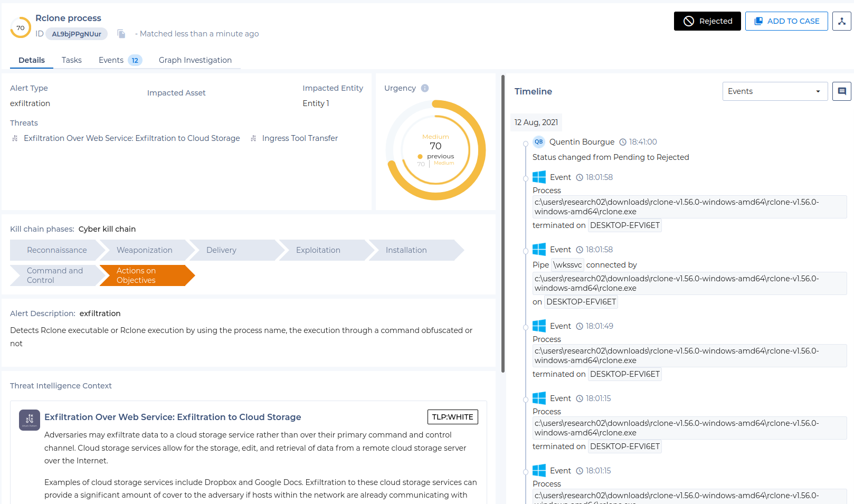Image resolution: width=854 pixels, height=504 pixels.
Task: Click the icon beside Ingress Tool Transfer
Action: tap(253, 138)
